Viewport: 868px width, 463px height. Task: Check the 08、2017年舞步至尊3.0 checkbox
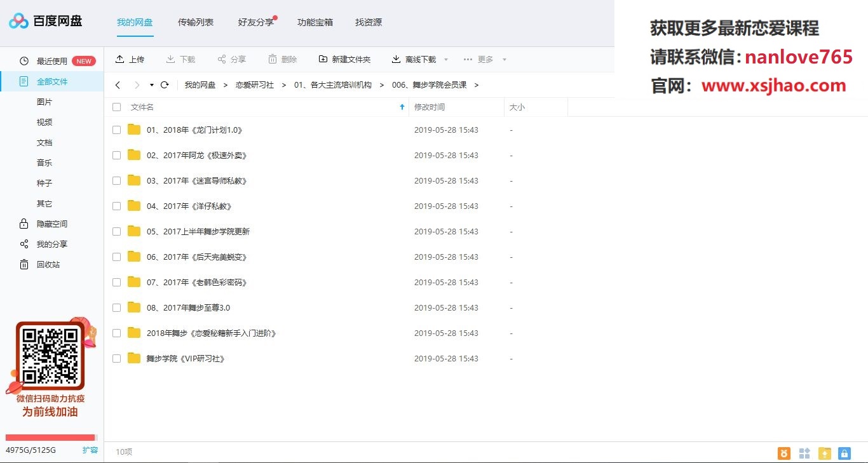[x=116, y=307]
